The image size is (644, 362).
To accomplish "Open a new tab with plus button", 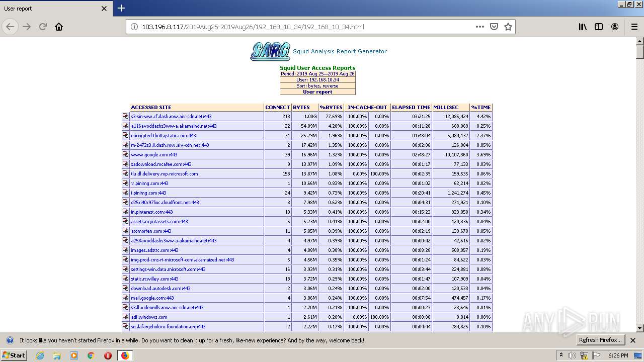I will pos(121,8).
